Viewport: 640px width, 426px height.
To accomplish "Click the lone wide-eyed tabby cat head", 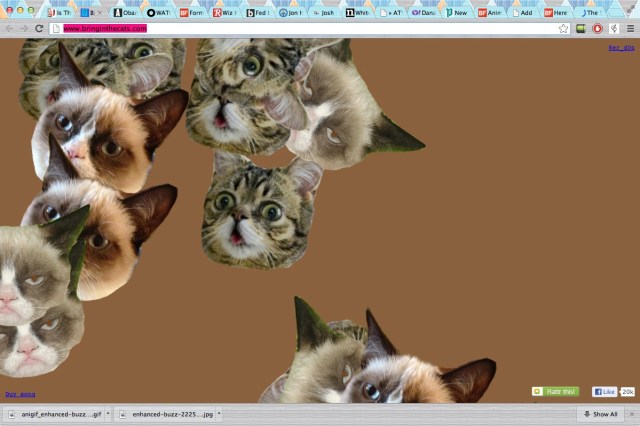I will coord(261,212).
